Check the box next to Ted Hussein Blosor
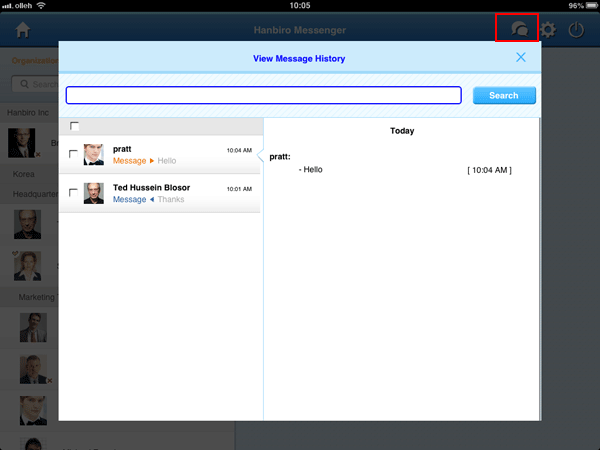 pyautogui.click(x=74, y=193)
